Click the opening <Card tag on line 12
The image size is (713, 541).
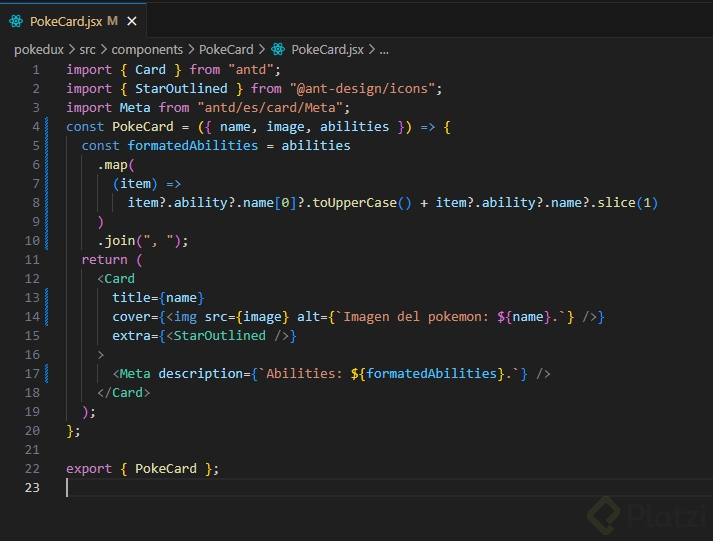click(116, 279)
